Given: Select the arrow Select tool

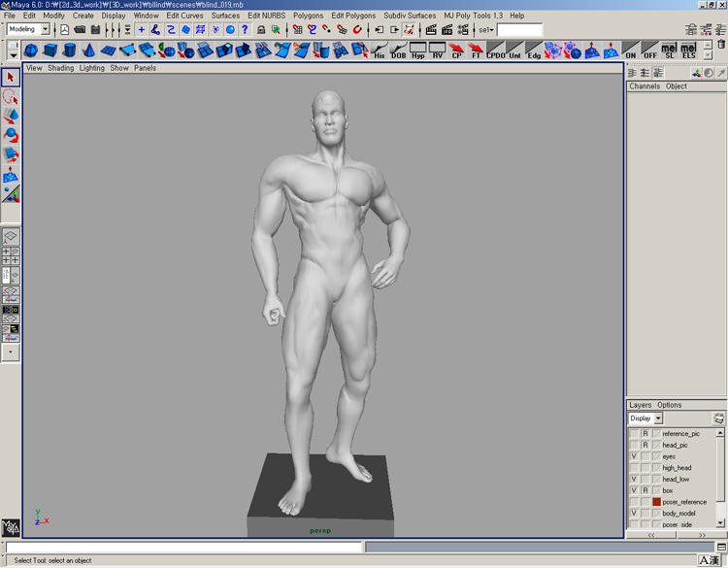Looking at the screenshot, I should [11, 78].
